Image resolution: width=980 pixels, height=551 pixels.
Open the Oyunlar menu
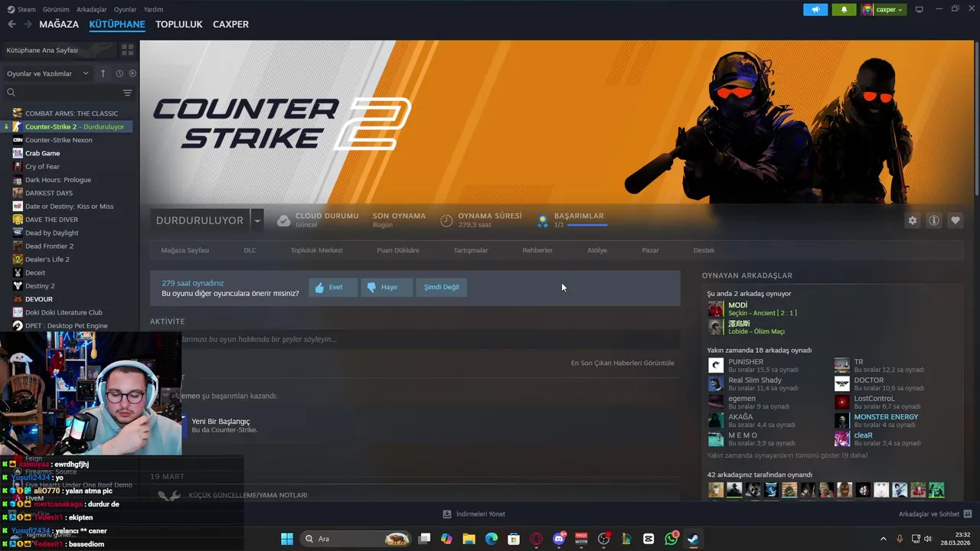click(125, 9)
